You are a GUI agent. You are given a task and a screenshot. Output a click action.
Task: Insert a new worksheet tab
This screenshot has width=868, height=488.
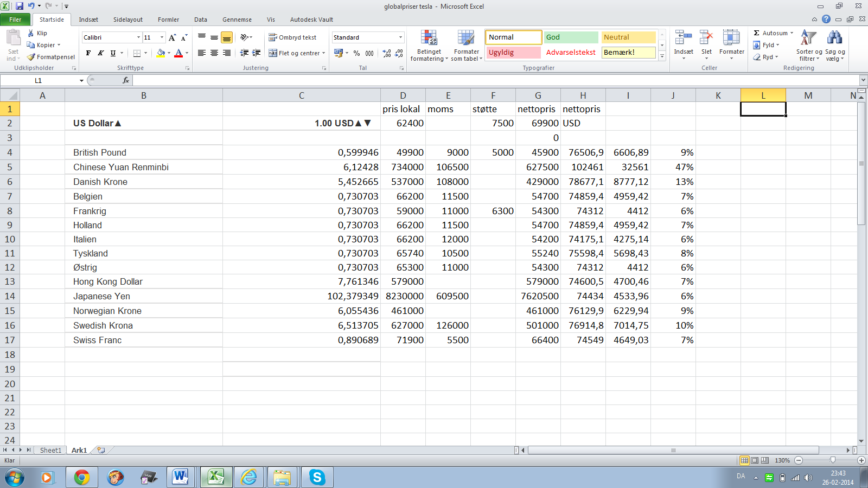[101, 450]
